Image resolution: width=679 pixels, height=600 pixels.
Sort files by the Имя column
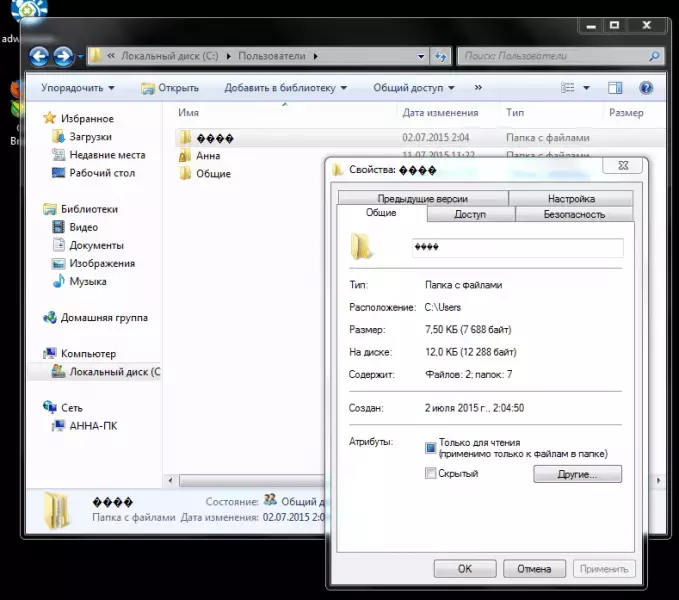point(188,113)
